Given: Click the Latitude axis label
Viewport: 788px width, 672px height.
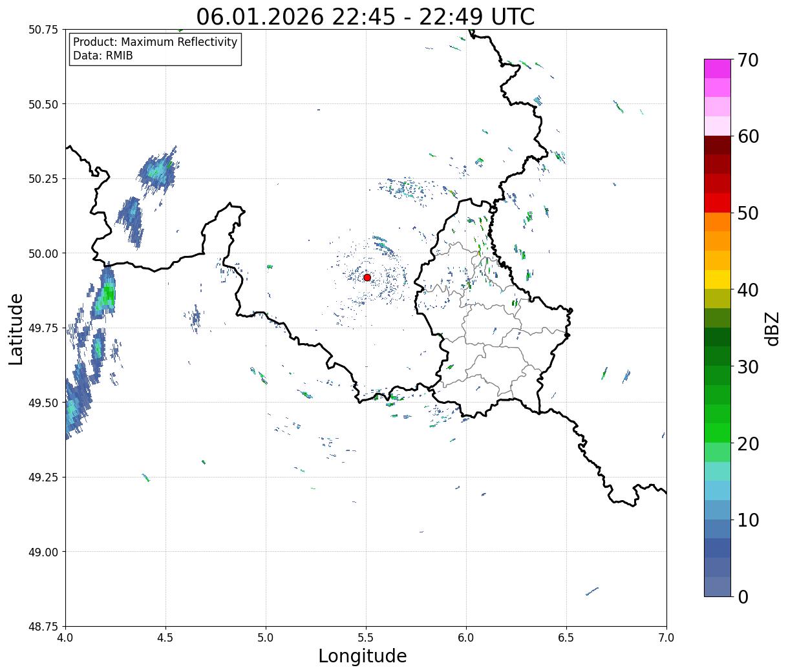Looking at the screenshot, I should tap(16, 329).
